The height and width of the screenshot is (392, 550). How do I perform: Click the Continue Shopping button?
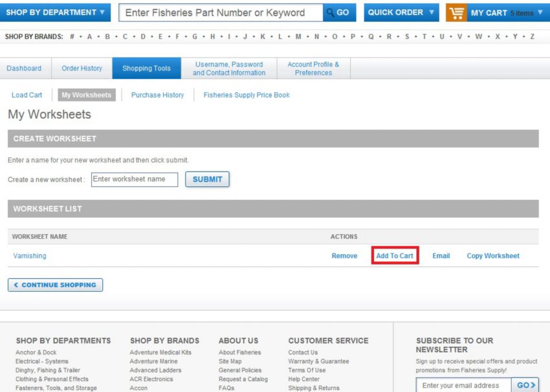56,285
